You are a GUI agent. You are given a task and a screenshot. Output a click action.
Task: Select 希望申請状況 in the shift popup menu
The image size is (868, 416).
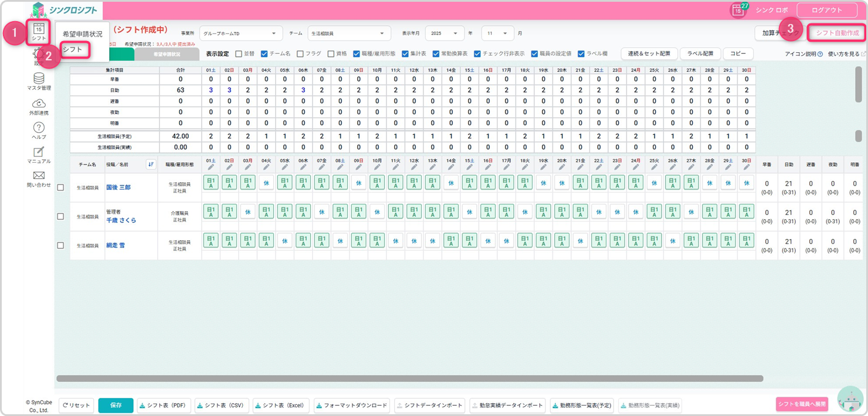(82, 34)
